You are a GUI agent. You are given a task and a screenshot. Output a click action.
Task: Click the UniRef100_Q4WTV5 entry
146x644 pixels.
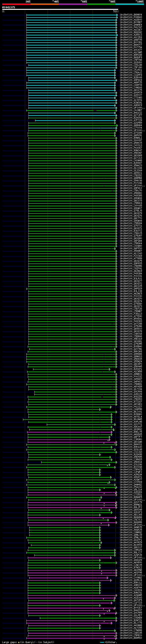point(131,40)
